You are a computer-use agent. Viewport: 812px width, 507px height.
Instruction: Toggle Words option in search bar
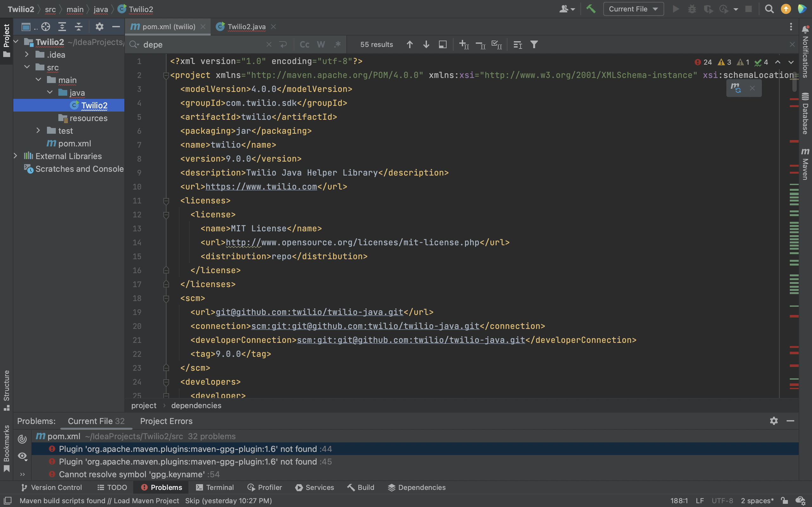pyautogui.click(x=321, y=45)
